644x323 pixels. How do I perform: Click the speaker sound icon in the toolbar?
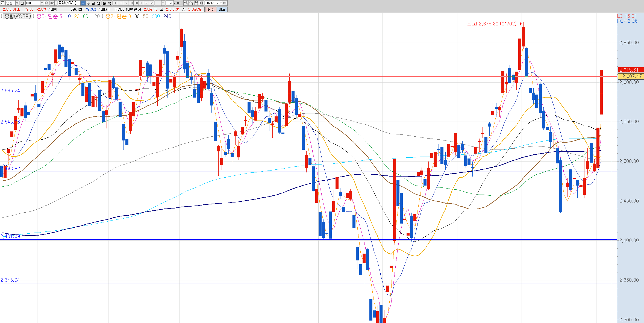(x=52, y=3)
